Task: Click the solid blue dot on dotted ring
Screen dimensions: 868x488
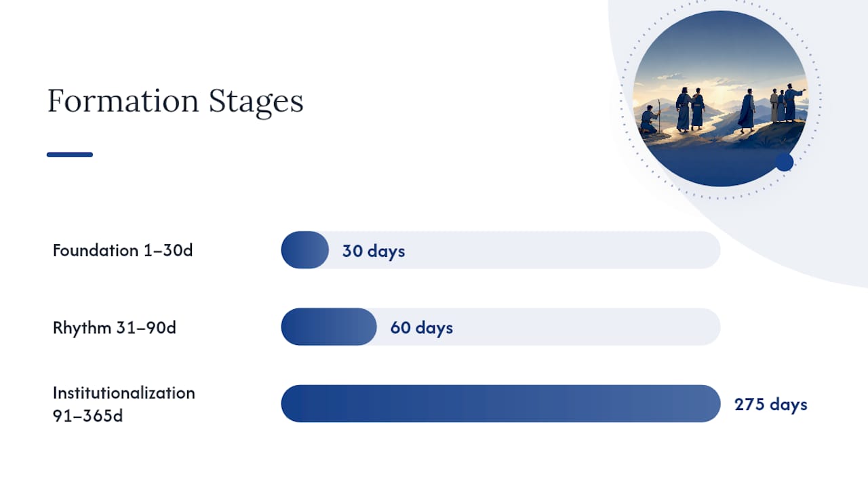Action: point(785,162)
